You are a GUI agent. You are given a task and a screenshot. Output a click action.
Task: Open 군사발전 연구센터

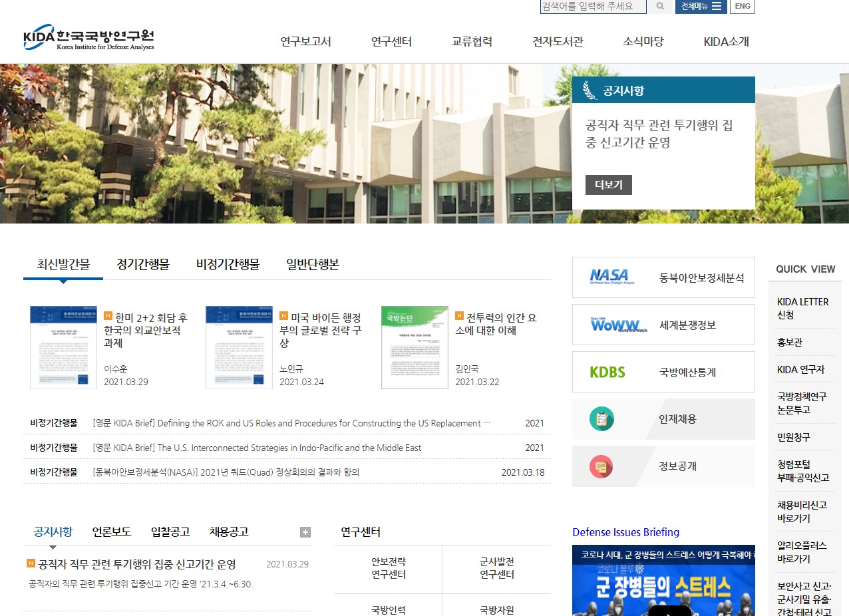(497, 568)
